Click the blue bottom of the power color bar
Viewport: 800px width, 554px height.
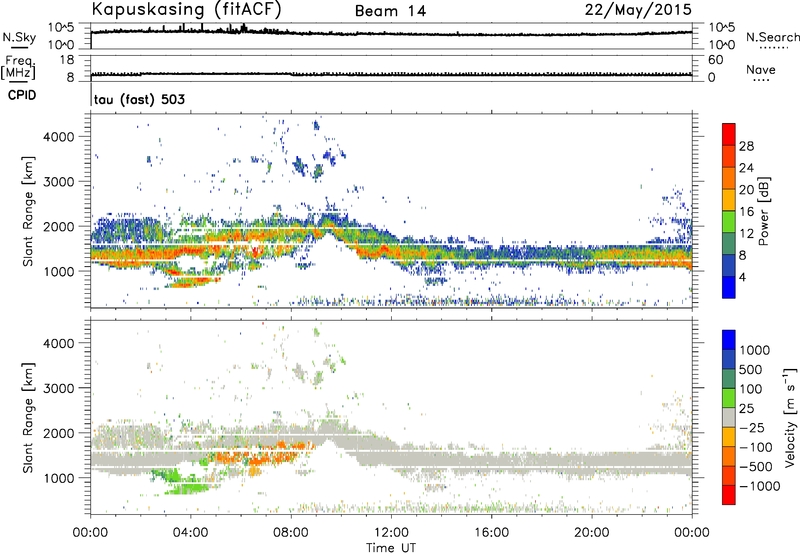[x=729, y=287]
